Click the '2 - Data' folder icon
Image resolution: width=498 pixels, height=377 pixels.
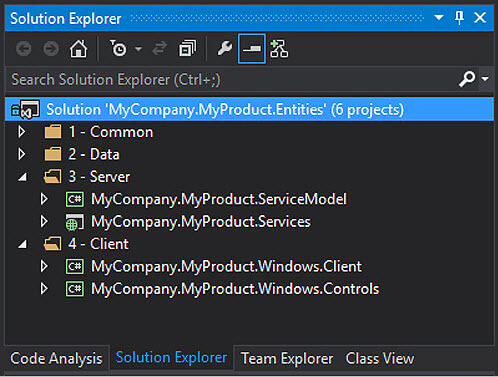coord(53,154)
